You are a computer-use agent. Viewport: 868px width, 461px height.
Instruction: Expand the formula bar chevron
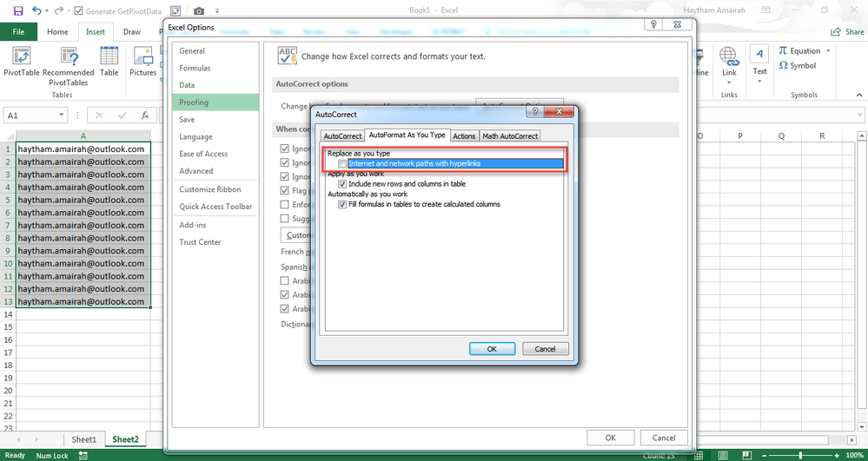pos(860,115)
